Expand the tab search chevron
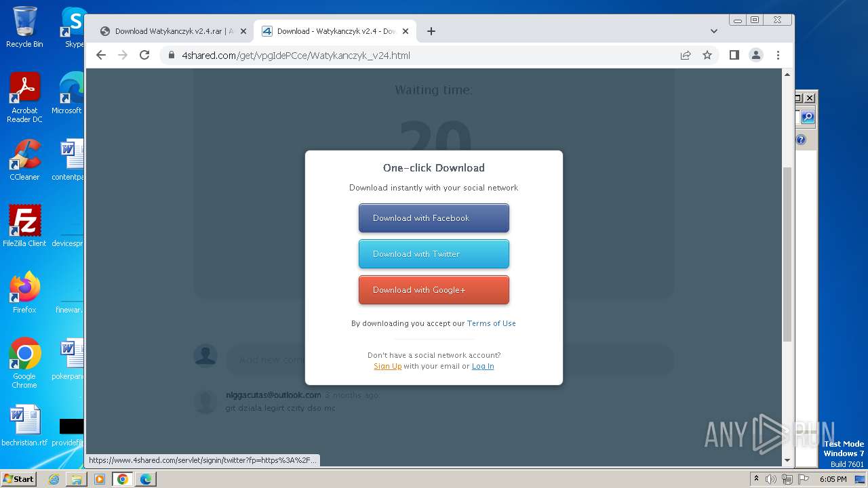Viewport: 868px width, 488px height. point(713,31)
